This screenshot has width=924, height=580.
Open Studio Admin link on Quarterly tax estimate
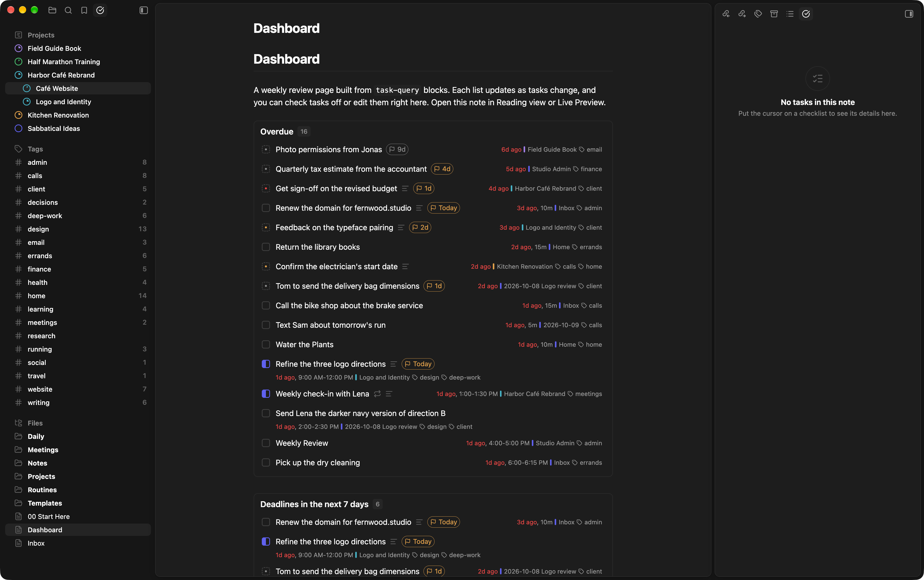click(x=551, y=169)
